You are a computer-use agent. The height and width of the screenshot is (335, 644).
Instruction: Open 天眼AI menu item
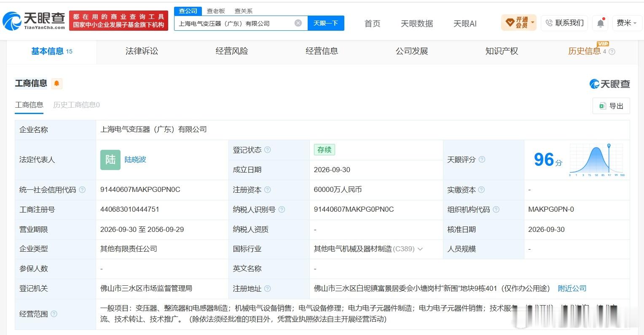pos(465,24)
